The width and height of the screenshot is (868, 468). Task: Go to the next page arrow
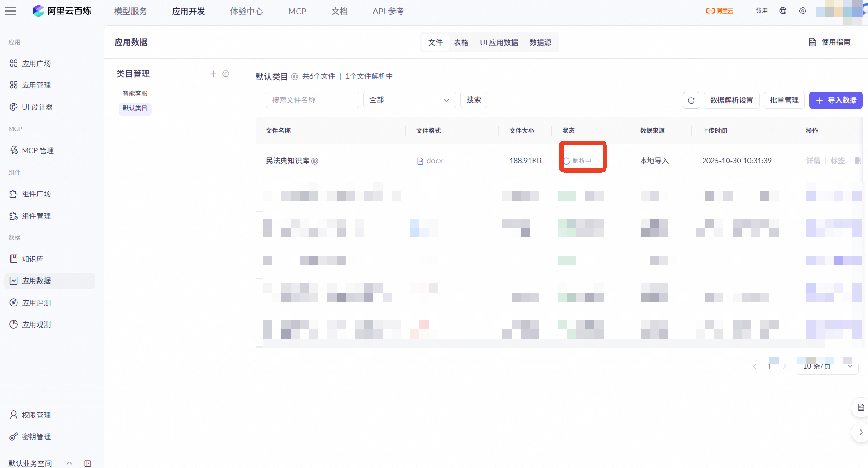pos(785,367)
